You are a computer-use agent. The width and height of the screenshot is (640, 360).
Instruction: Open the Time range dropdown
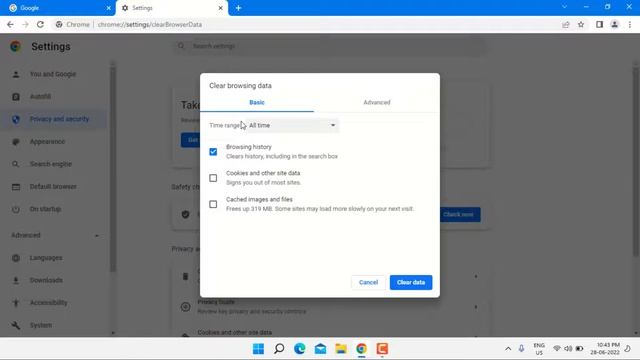pos(292,125)
